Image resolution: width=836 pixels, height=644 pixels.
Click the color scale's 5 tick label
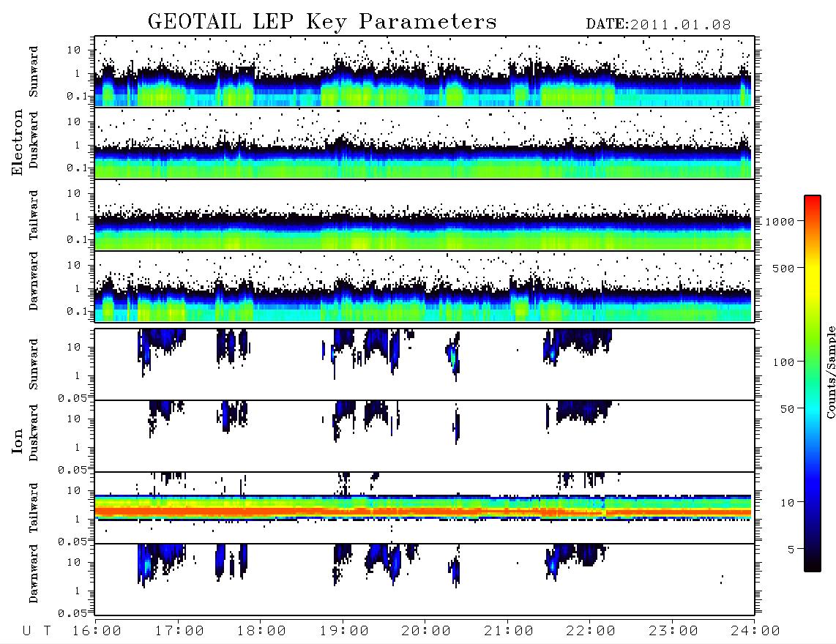click(x=791, y=550)
